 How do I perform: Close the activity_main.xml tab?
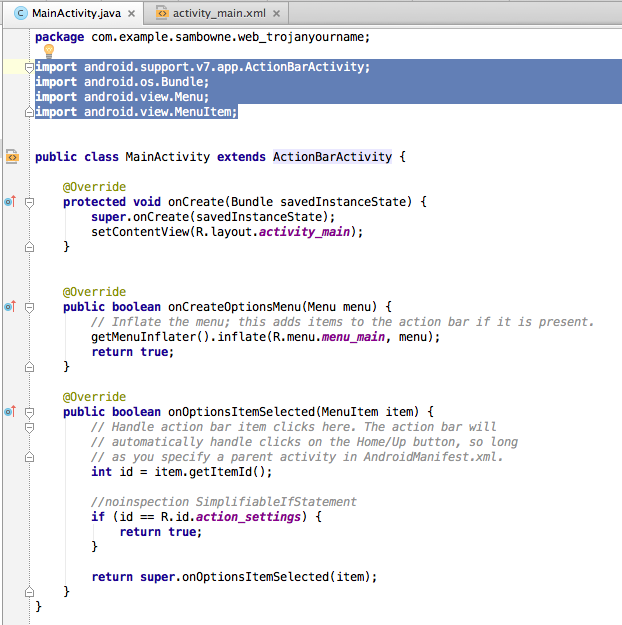(276, 14)
